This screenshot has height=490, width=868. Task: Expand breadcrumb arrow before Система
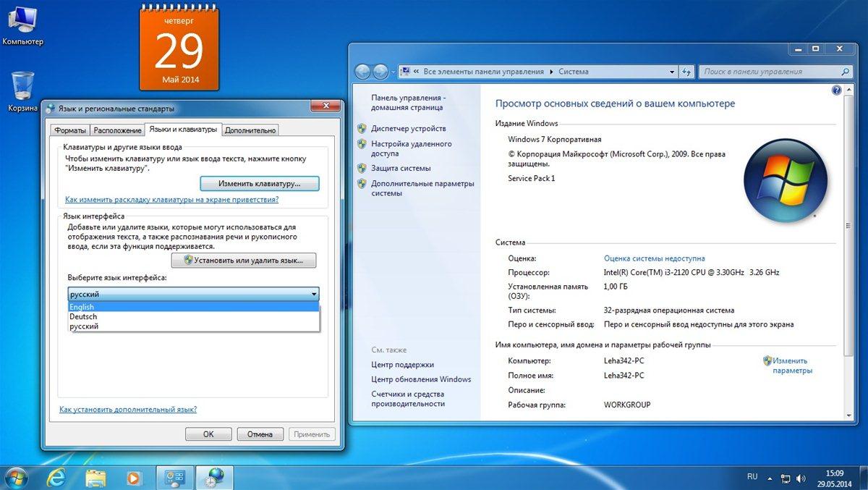[x=552, y=72]
